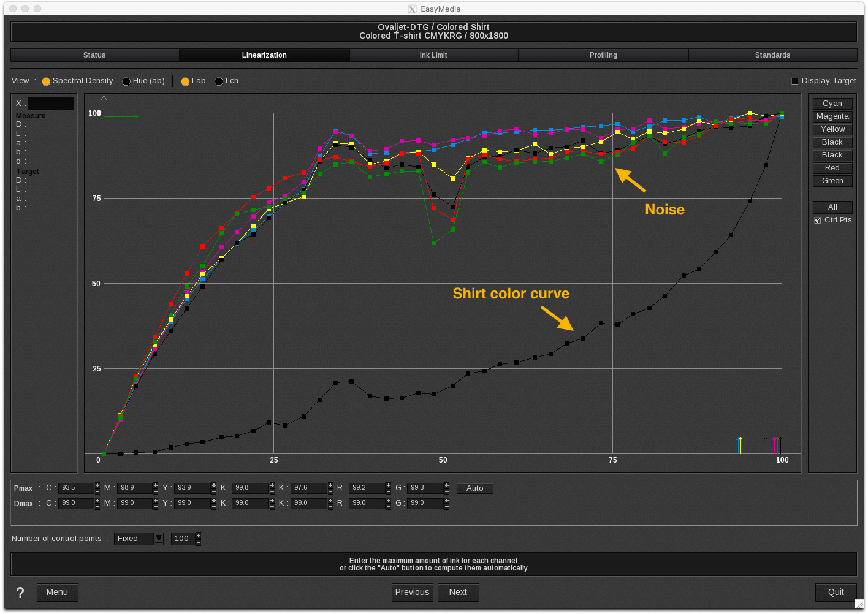Click the X11 icon in title bar

[412, 9]
